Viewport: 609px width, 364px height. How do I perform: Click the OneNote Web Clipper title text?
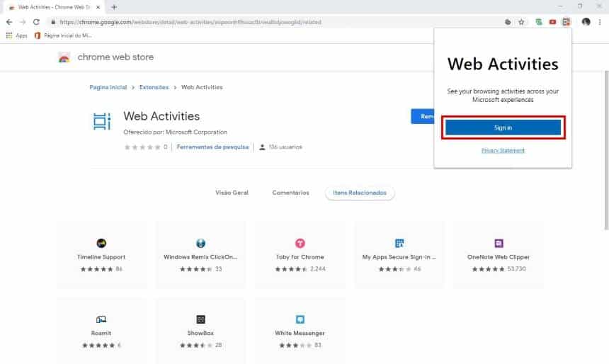[x=499, y=257]
